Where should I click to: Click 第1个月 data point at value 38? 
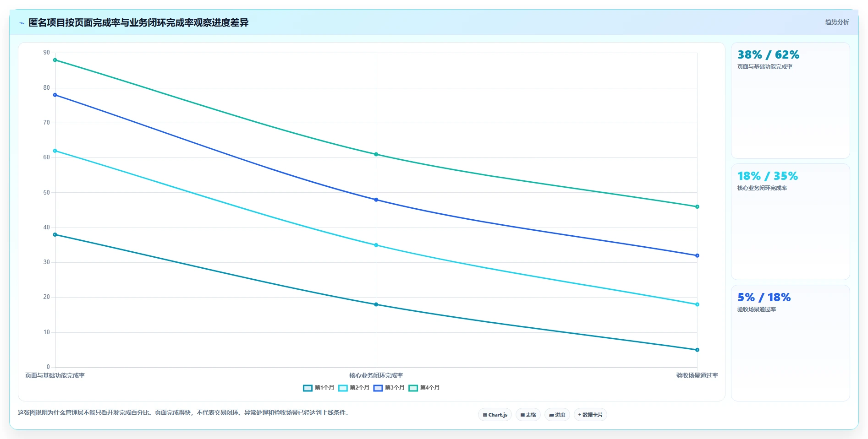point(55,235)
